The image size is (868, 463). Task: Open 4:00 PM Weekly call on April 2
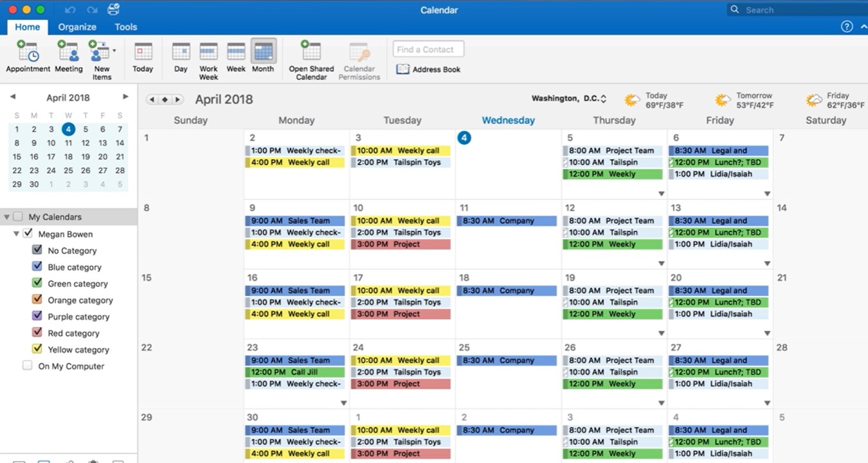295,163
